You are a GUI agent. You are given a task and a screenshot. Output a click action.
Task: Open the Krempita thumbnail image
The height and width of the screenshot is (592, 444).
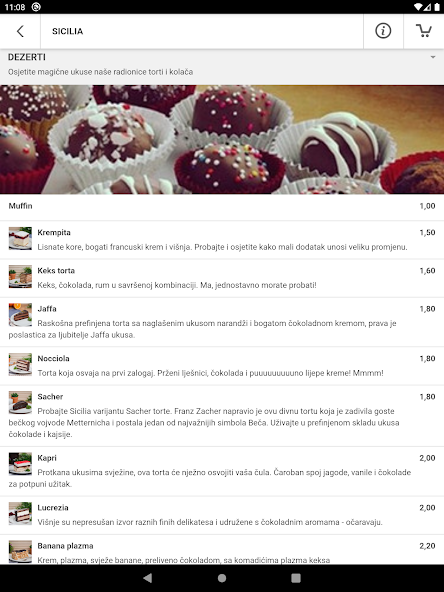[20, 238]
